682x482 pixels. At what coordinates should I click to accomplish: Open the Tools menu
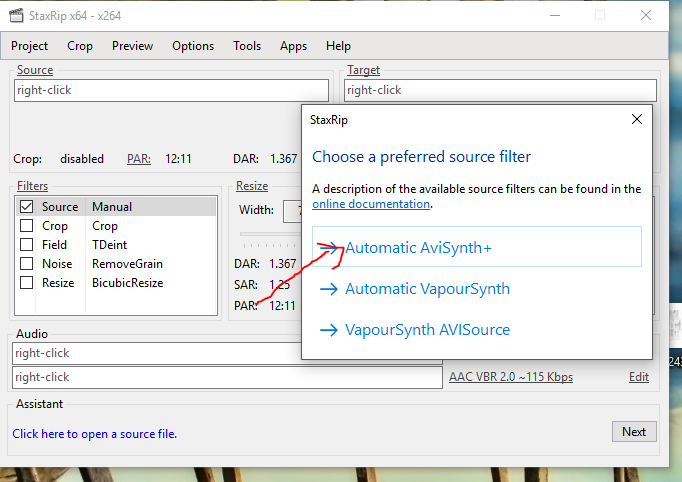point(247,46)
